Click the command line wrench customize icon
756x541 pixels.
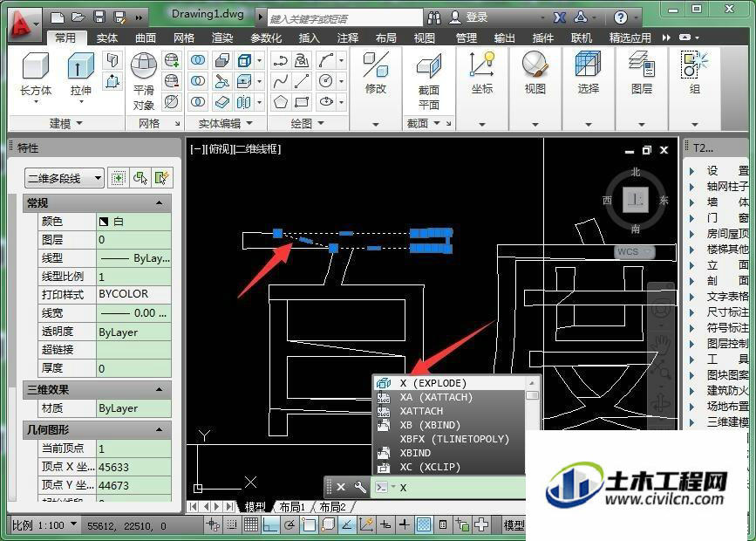click(359, 487)
